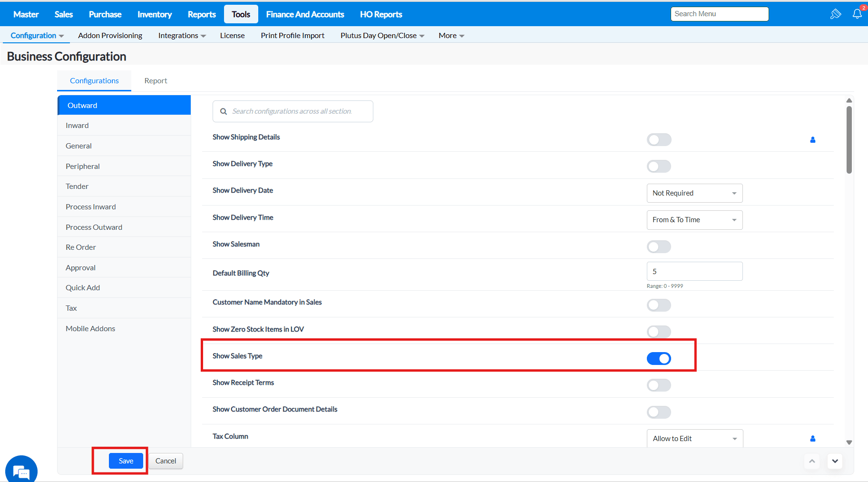Open Print Profile Import
The image size is (868, 482).
click(x=293, y=36)
